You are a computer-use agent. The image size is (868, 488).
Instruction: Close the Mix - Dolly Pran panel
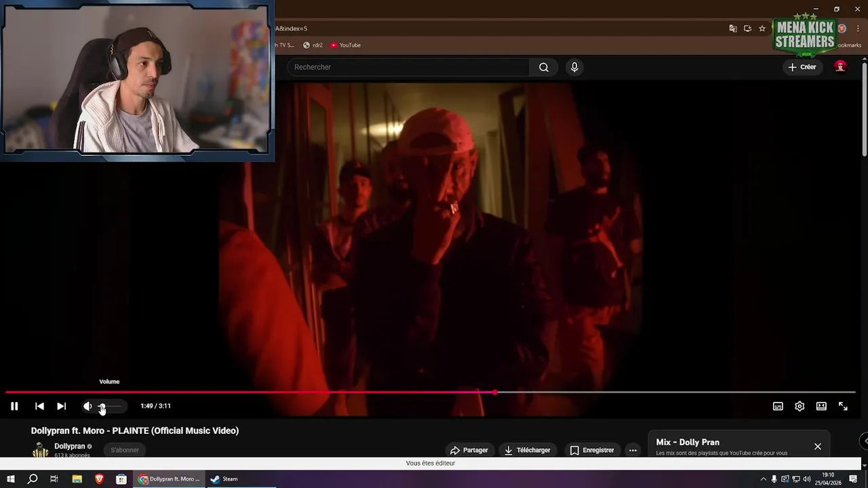point(818,447)
